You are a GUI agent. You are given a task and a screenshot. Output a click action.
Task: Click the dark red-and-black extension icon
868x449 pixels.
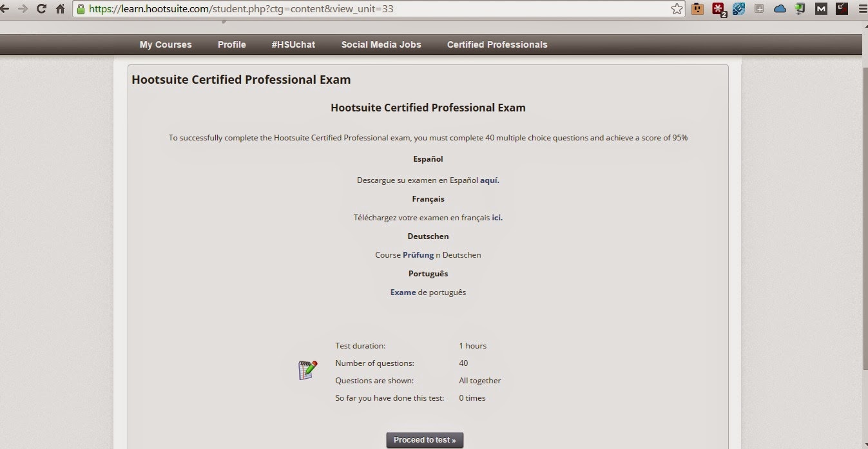click(x=842, y=8)
